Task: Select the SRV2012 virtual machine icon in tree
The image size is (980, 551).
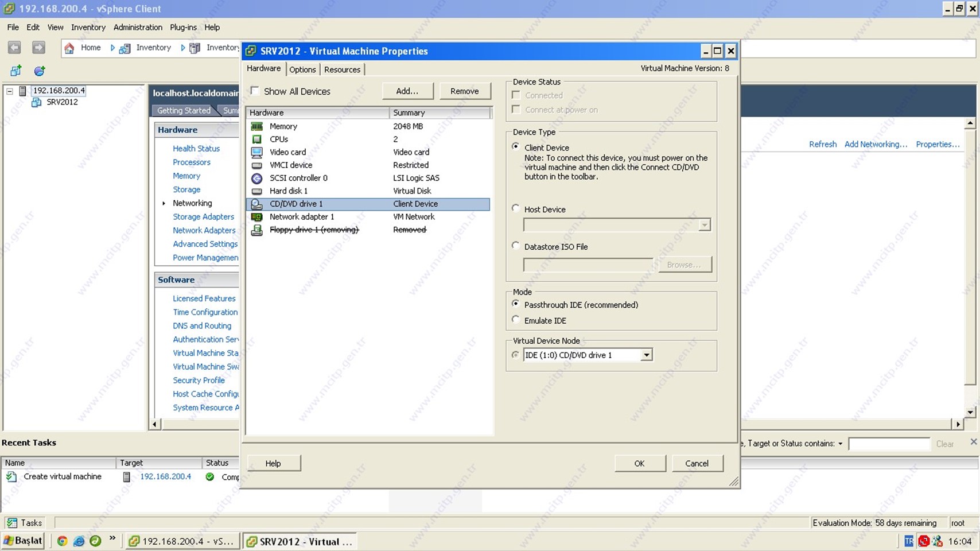Action: coord(36,102)
